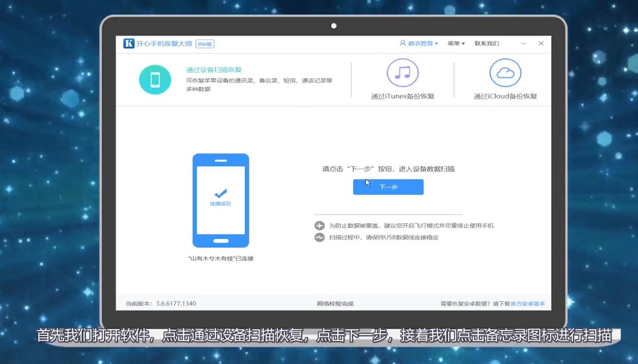The width and height of the screenshot is (638, 364).
Task: Click the 请点击"下一步"按钮 instruction text
Action: click(388, 169)
